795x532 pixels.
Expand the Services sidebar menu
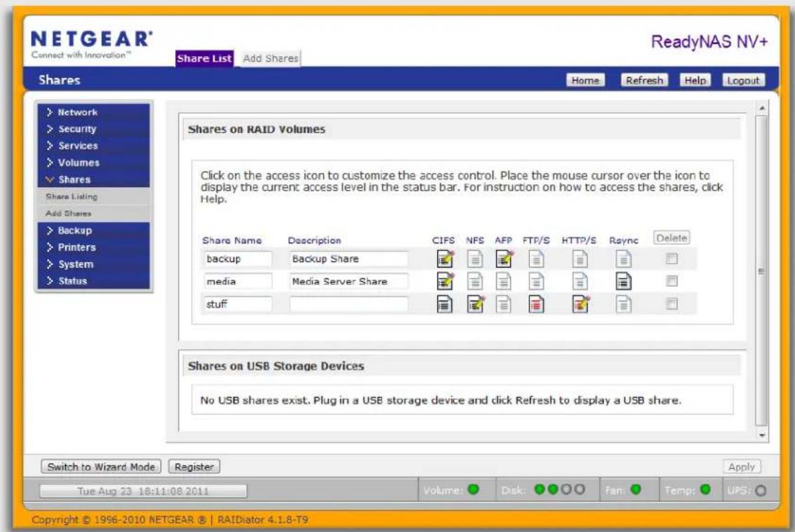[x=94, y=146]
